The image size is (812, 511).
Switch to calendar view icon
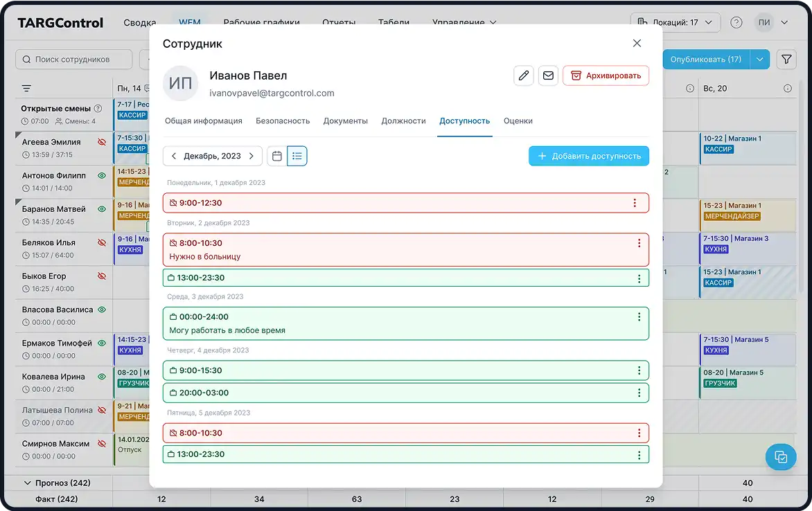[277, 156]
